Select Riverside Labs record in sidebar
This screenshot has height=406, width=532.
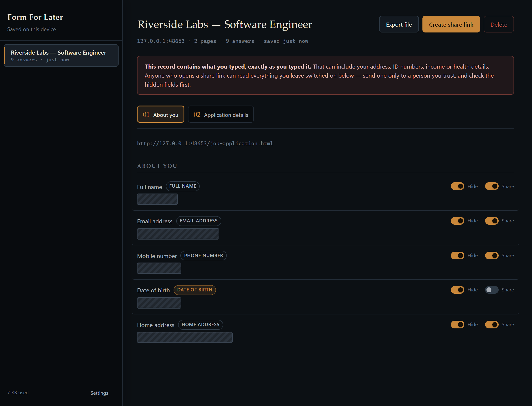click(x=61, y=55)
